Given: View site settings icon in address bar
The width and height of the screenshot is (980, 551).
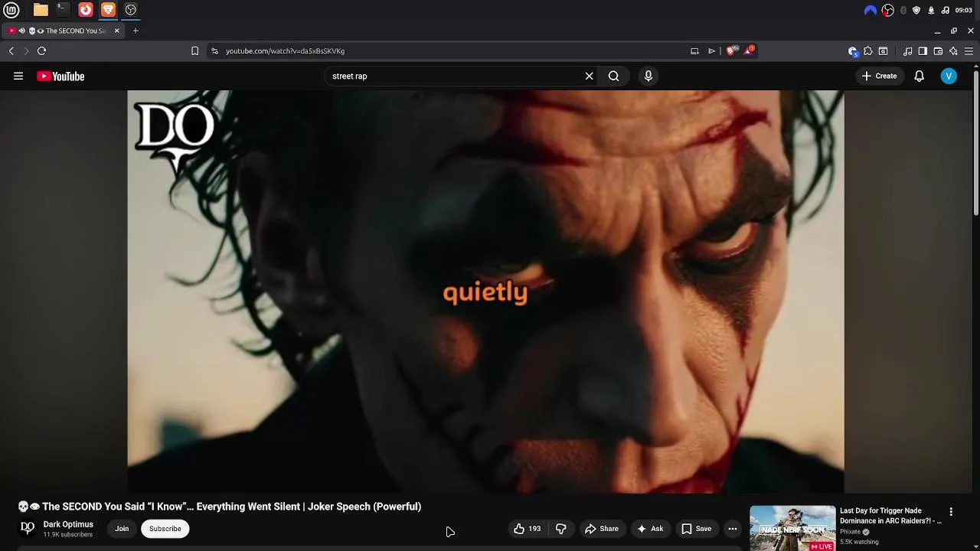Looking at the screenshot, I should point(214,51).
